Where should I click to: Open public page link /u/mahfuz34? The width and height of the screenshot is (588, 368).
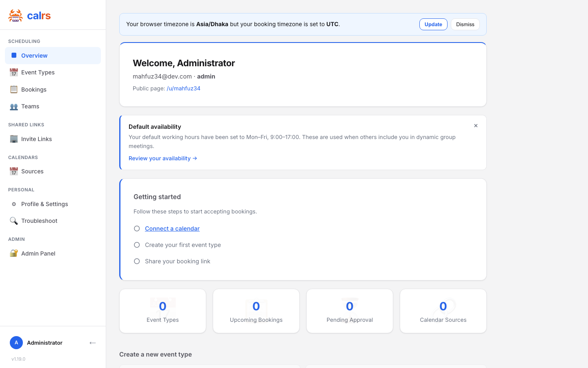pos(183,88)
